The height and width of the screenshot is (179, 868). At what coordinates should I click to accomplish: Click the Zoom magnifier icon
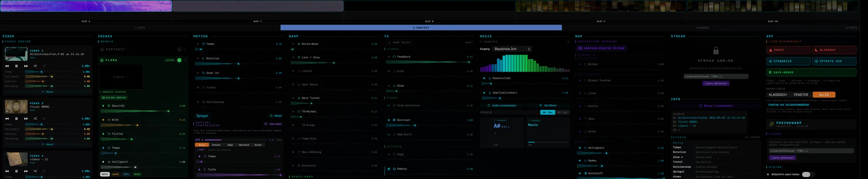tap(203, 73)
